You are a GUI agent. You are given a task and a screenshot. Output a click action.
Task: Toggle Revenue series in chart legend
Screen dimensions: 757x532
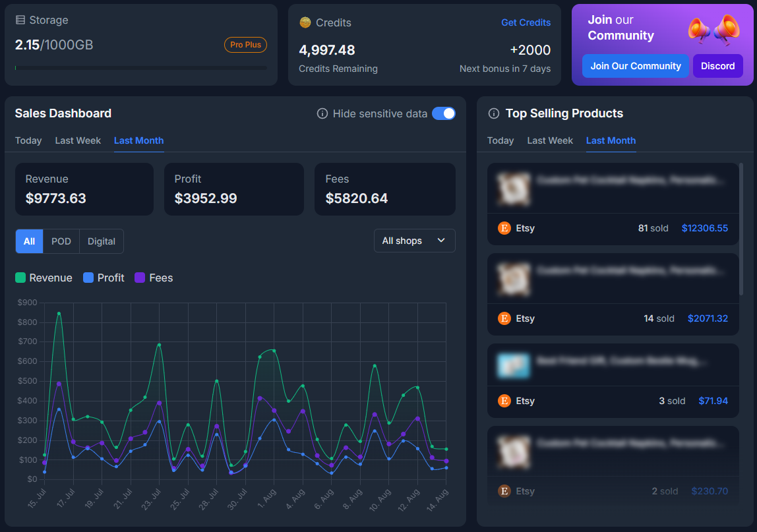coord(44,278)
